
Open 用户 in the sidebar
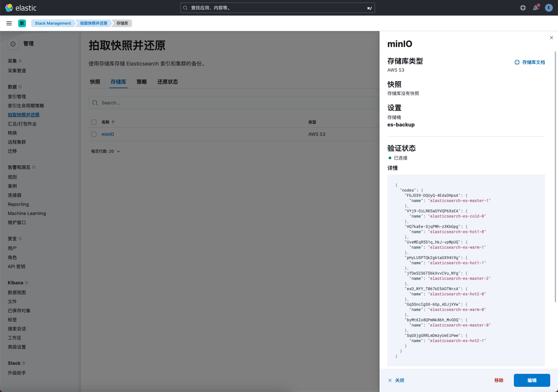12,248
